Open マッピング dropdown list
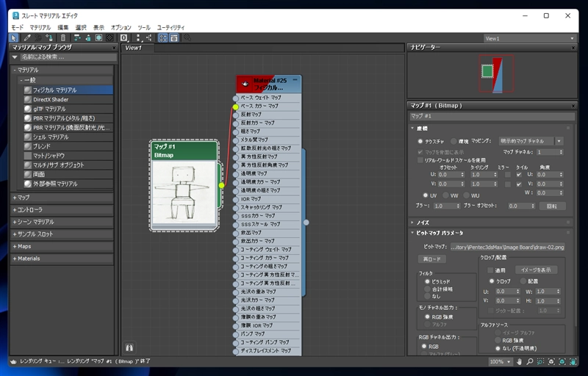The width and height of the screenshot is (588, 376). point(531,141)
